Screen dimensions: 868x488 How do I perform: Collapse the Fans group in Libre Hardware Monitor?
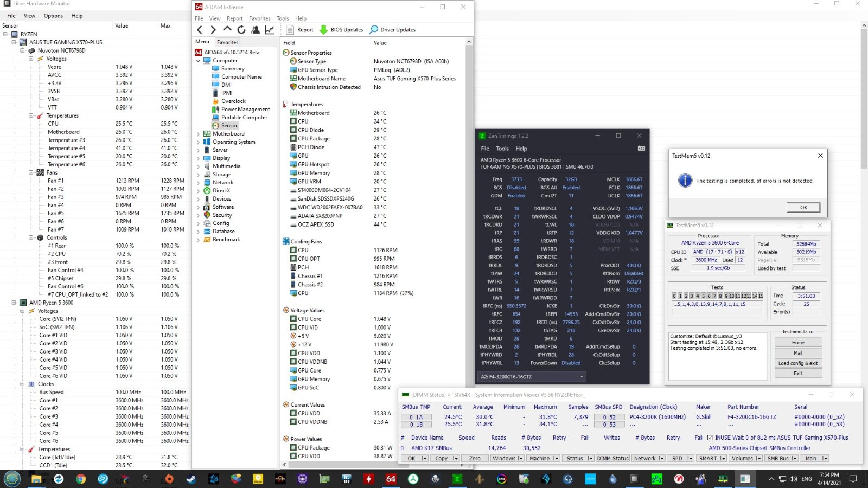click(x=31, y=172)
